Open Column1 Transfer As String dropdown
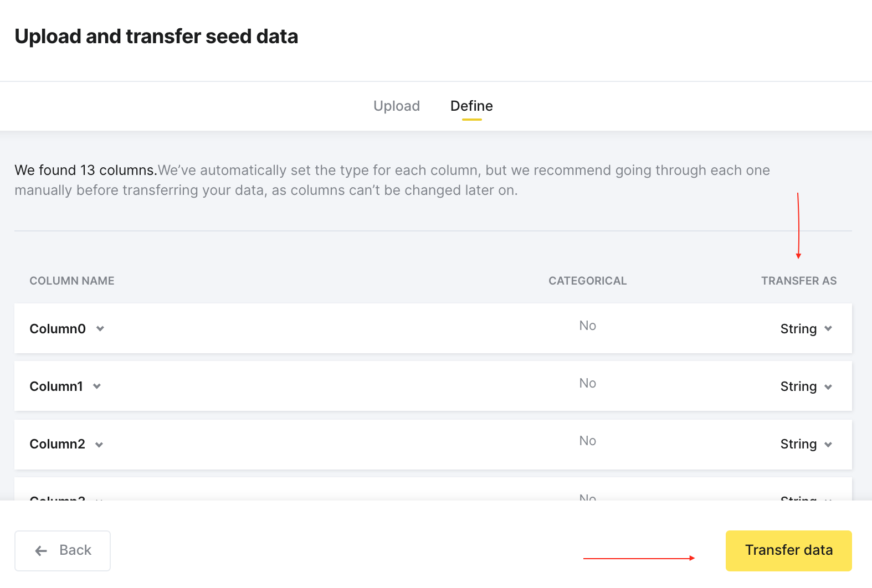 click(x=806, y=386)
